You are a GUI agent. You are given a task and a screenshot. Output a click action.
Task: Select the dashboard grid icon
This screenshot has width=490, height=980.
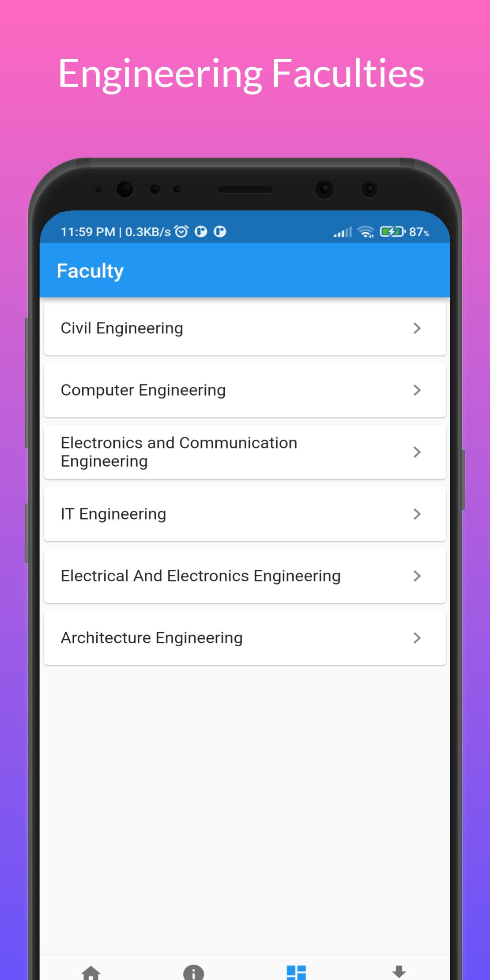click(x=296, y=972)
